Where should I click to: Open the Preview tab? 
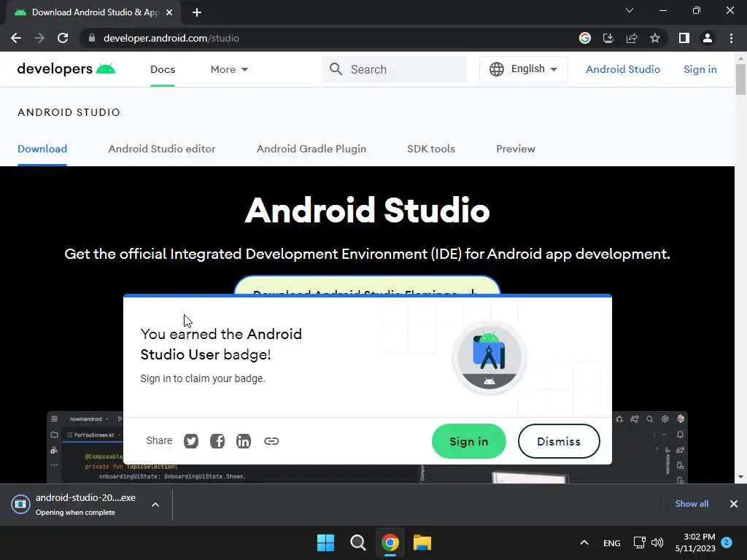(x=516, y=149)
